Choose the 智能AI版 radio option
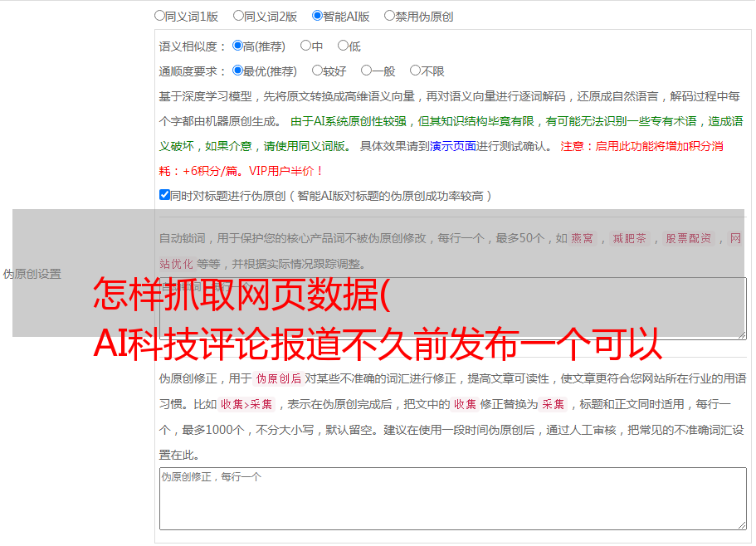Screen dimensions: 756x546 tap(317, 16)
